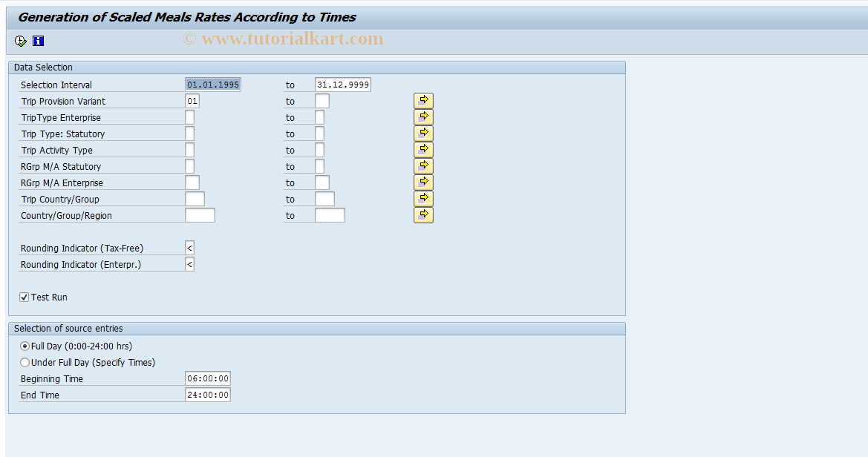Click the Beginning Time field
Screen dimensions: 868x457
pos(208,378)
